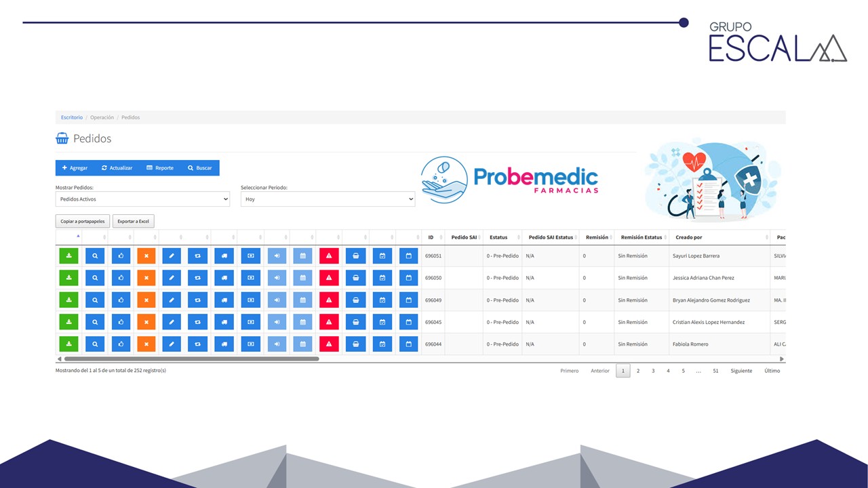Screen dimensions: 868x488
Task: Open the Reporte toolbar option
Action: pyautogui.click(x=160, y=168)
